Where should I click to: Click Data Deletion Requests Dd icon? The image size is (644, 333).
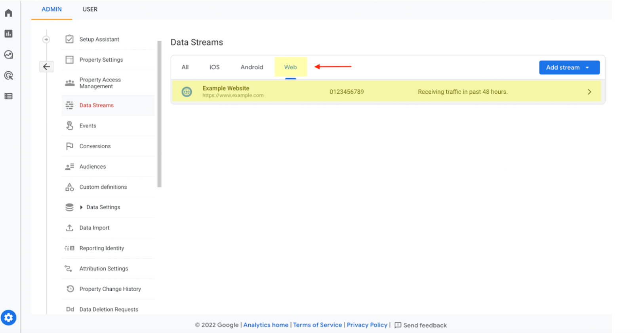tap(70, 309)
